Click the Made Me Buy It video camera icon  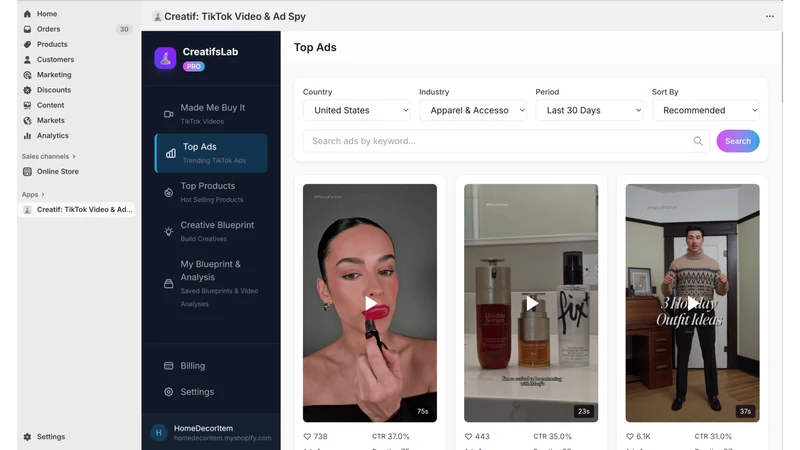(x=168, y=114)
